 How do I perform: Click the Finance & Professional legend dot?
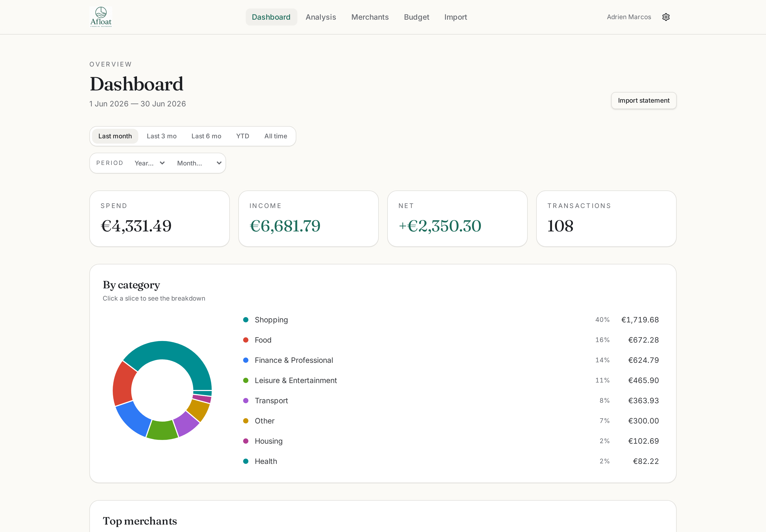246,360
